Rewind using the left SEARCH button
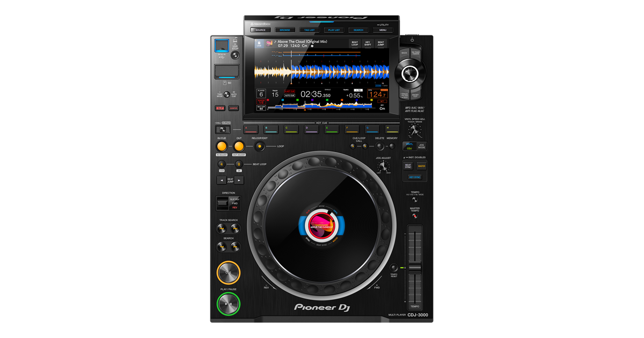Screen dimensions: 644x338 coord(222,247)
